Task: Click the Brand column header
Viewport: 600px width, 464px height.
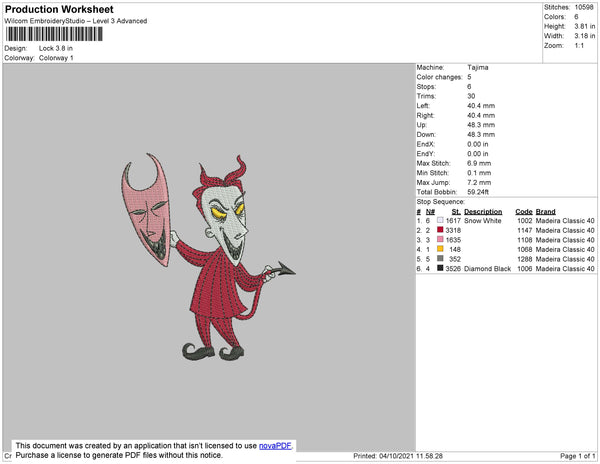Action: (x=545, y=212)
